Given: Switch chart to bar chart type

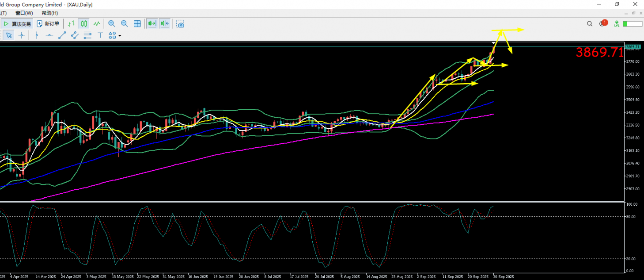Looking at the screenshot, I should 71,24.
